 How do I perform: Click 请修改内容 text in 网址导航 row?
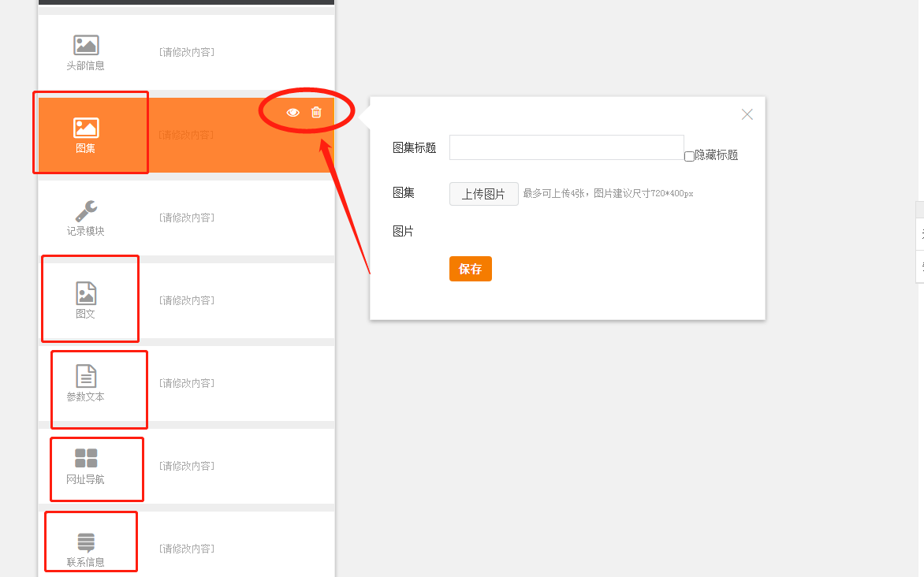pos(187,466)
